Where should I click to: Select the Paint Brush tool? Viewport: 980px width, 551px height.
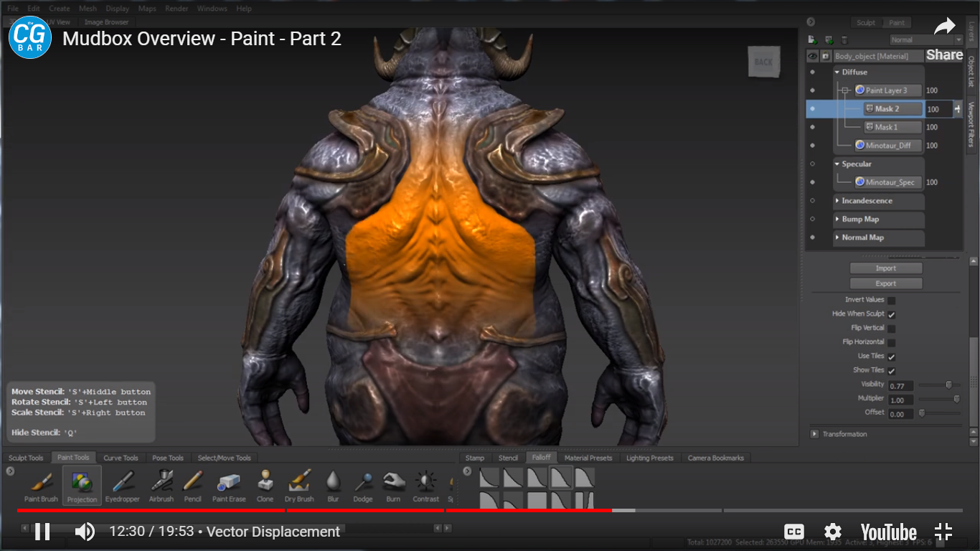pyautogui.click(x=41, y=486)
